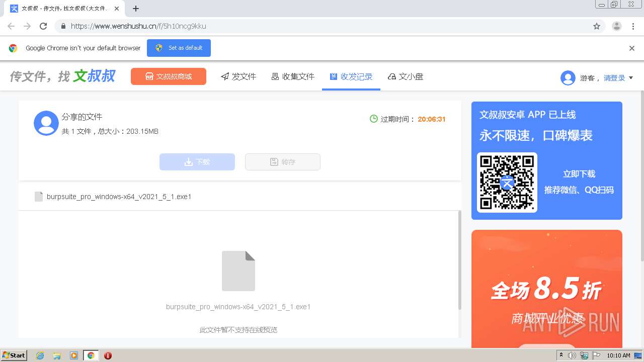Open the 发文件 send files menu
This screenshot has height=362, width=644.
[x=238, y=76]
